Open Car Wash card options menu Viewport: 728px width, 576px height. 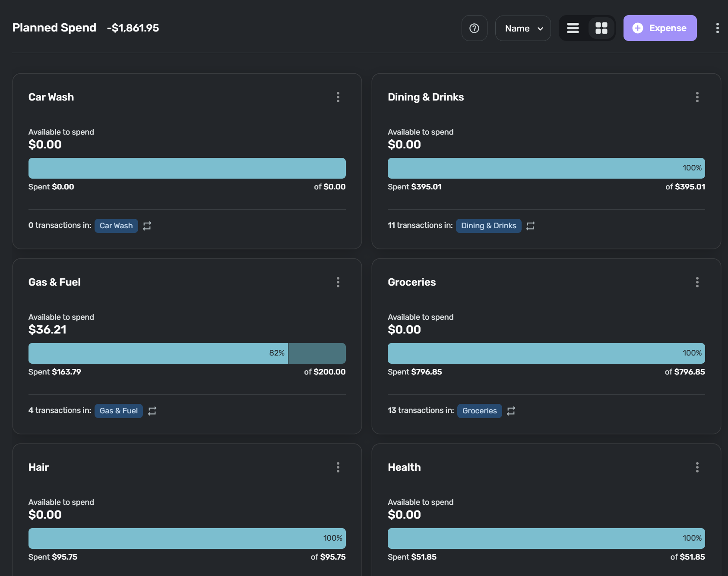(x=338, y=97)
